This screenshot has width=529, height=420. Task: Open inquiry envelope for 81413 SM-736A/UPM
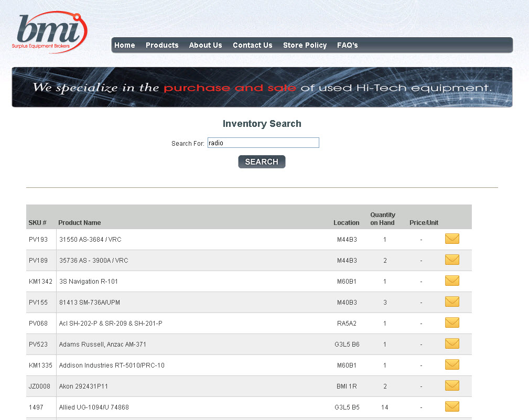click(452, 301)
